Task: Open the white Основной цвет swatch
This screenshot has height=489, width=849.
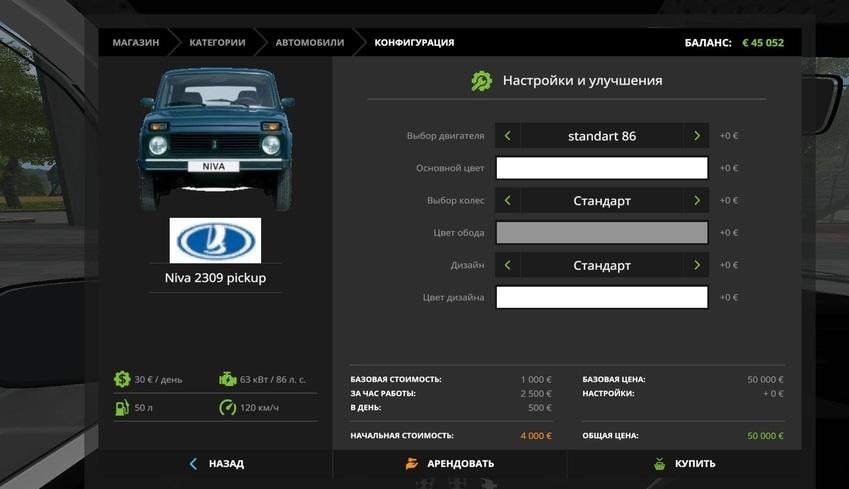Action: [602, 168]
